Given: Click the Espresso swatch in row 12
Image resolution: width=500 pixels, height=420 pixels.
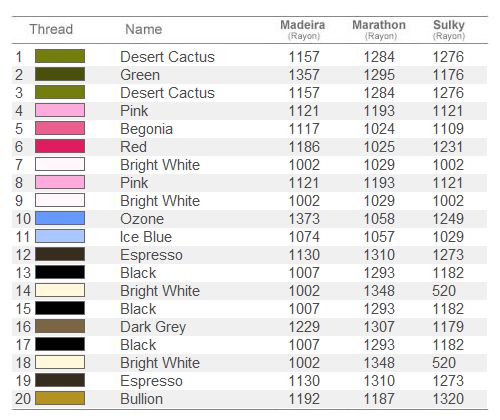Looking at the screenshot, I should point(60,254).
